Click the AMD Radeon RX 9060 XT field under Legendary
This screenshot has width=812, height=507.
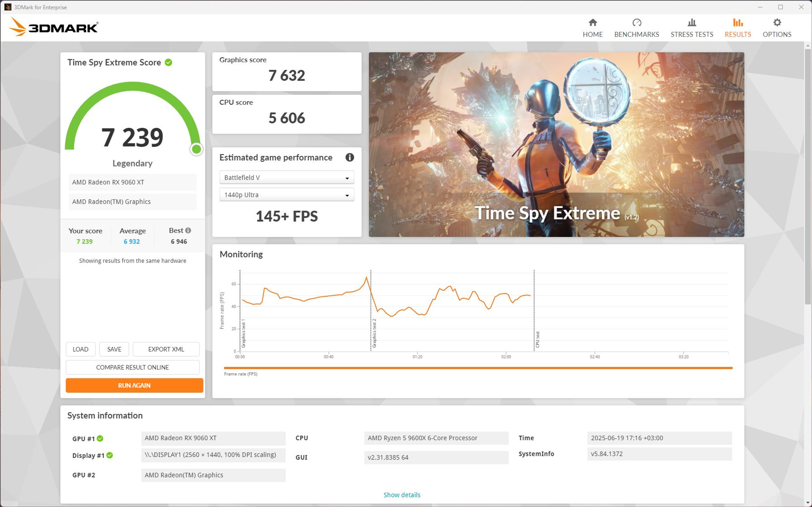pyautogui.click(x=132, y=182)
